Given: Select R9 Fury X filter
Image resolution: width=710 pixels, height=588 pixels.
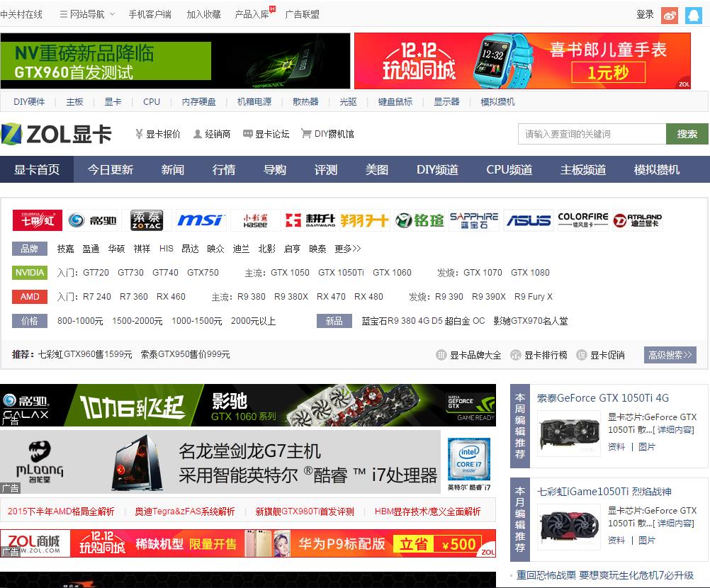Looking at the screenshot, I should 534,297.
